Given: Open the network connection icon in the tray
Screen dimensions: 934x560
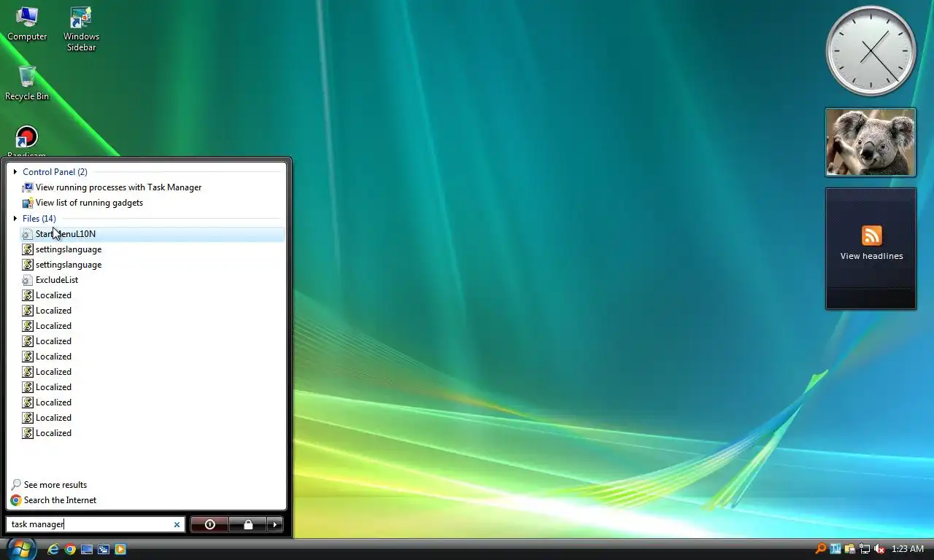Looking at the screenshot, I should tap(865, 548).
